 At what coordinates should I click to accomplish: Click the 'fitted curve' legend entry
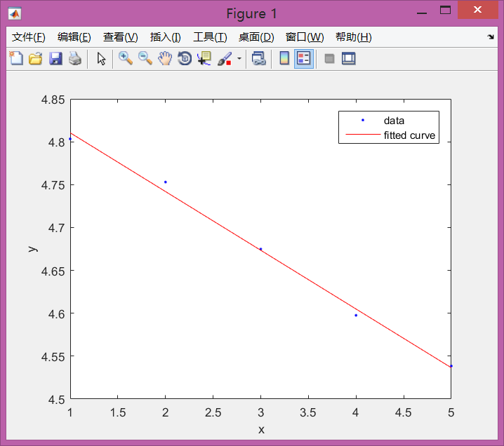(x=409, y=135)
